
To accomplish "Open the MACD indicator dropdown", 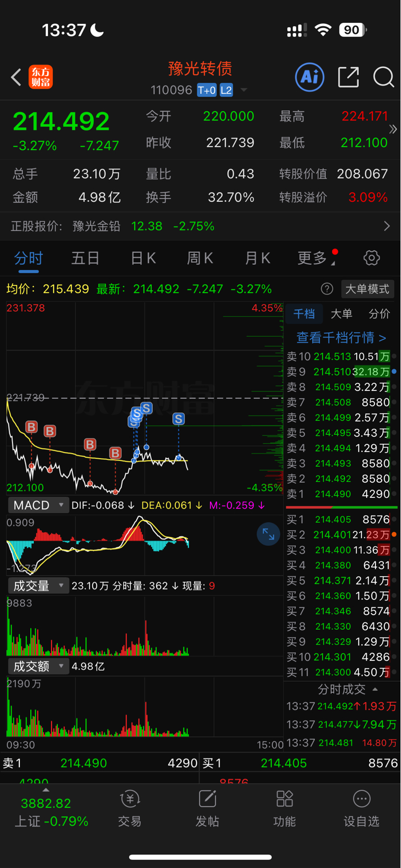I will 38,505.
